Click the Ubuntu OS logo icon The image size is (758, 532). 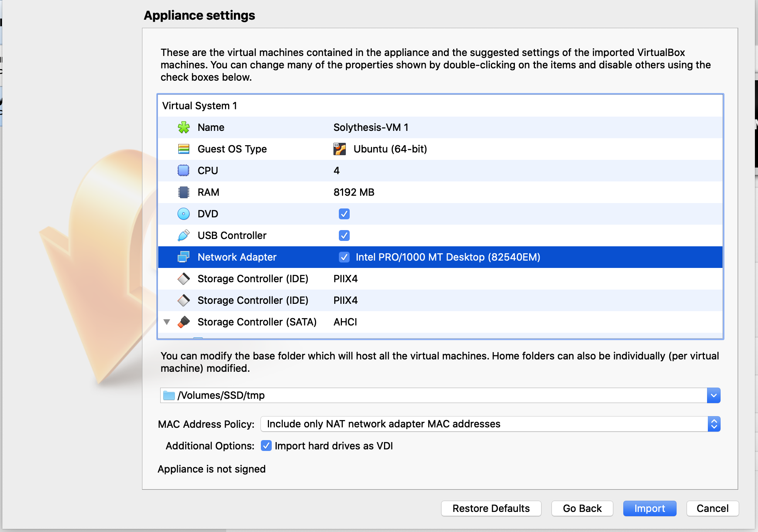[x=340, y=149]
